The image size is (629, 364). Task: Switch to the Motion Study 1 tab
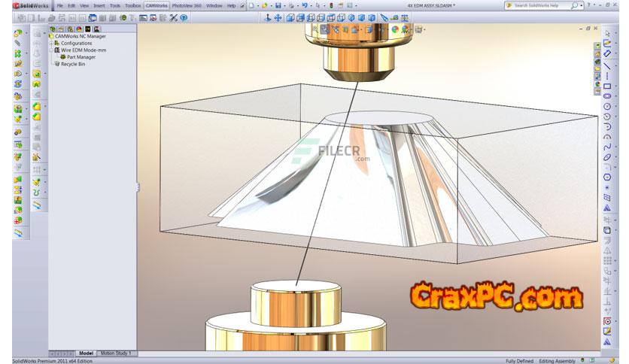click(116, 353)
